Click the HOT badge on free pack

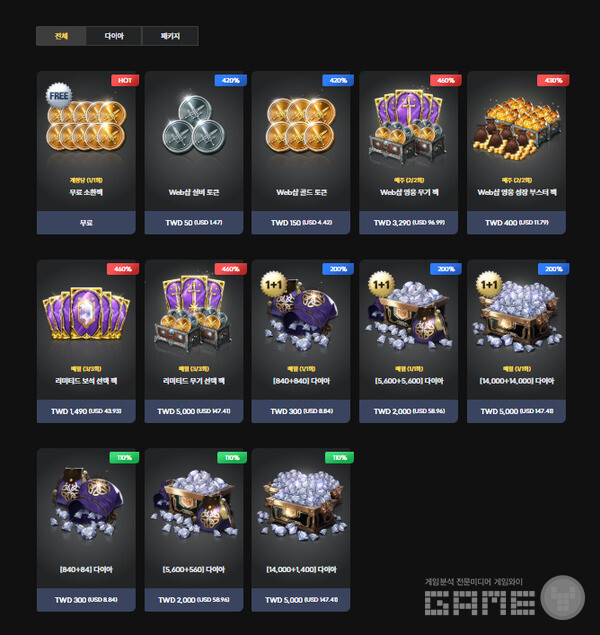[125, 80]
